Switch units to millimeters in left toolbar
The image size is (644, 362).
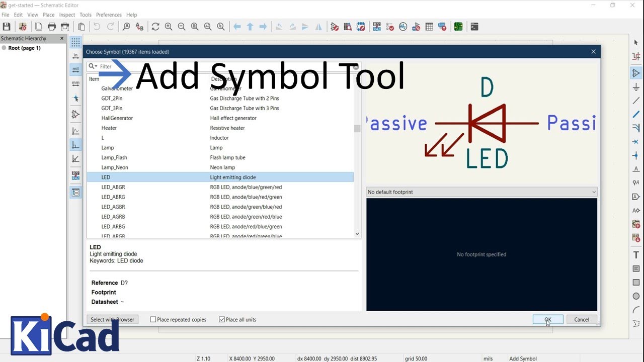pos(75,83)
